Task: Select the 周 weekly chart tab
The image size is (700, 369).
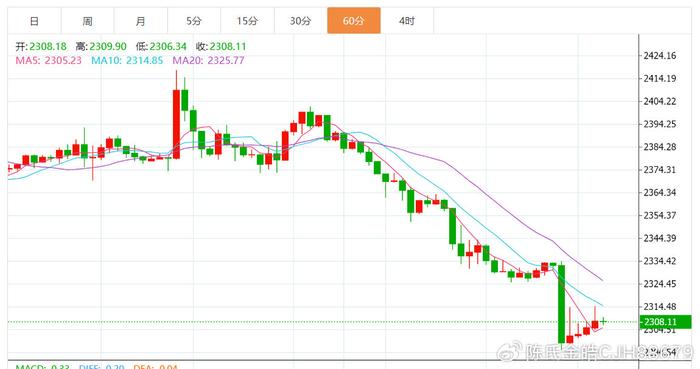Action: point(88,21)
